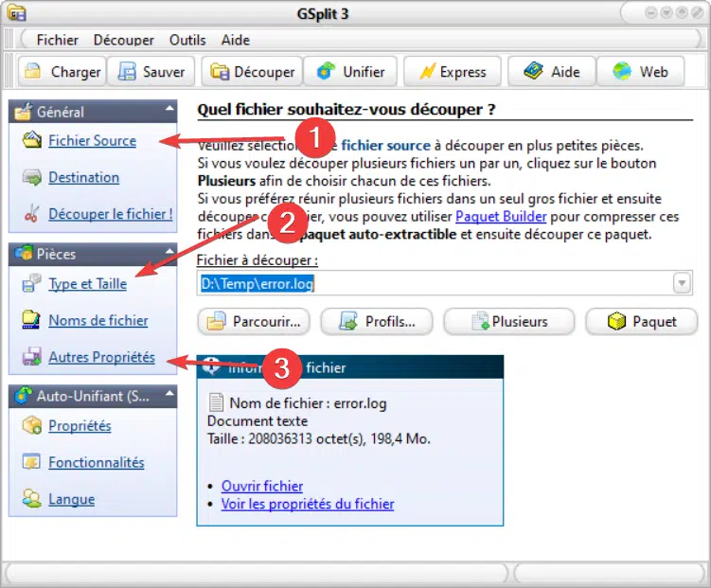Screen dimensions: 711x588
Task: Click the Propriétés icon under Auto-Unifiant
Action: click(x=32, y=425)
